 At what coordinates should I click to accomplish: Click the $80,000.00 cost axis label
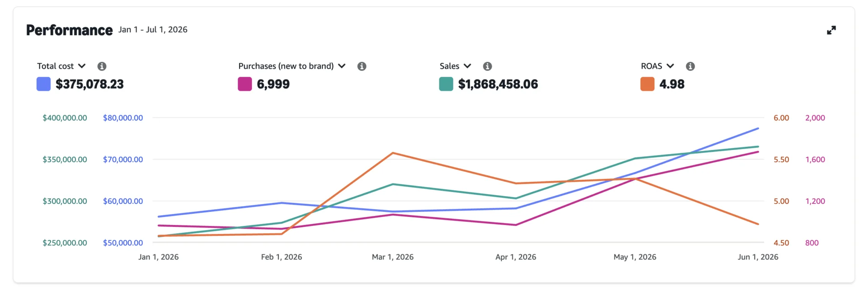(123, 118)
